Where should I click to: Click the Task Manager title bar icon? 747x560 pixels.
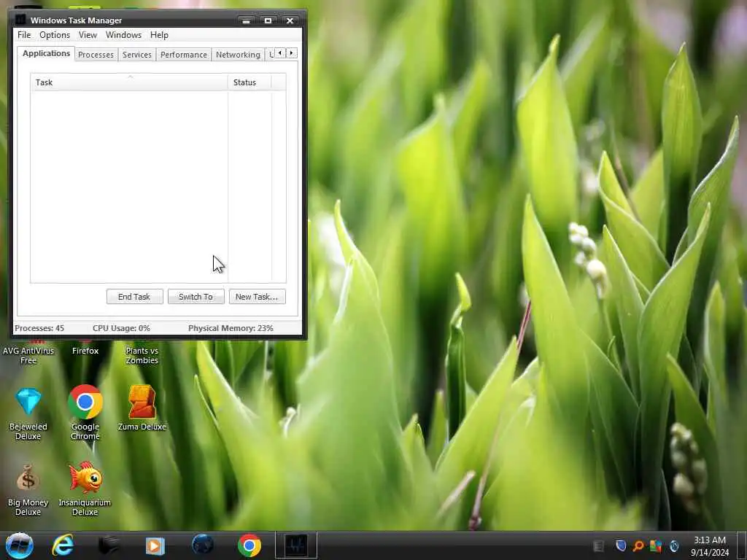pos(20,20)
